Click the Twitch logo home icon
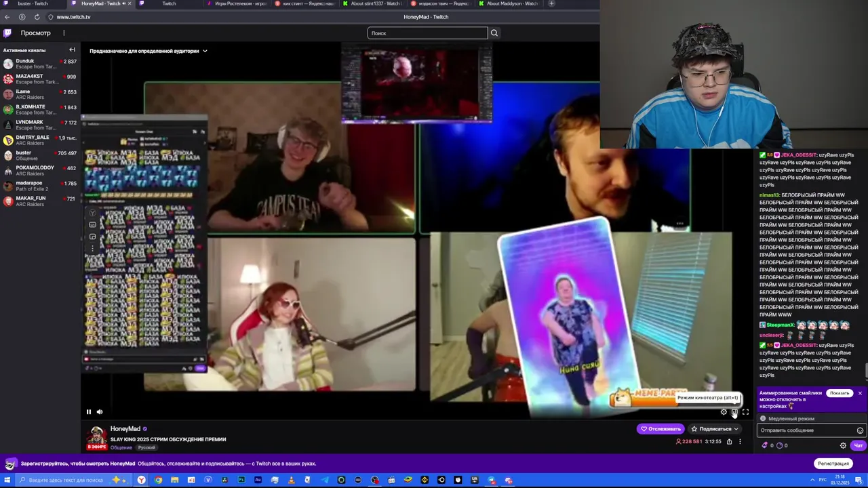Viewport: 868px width, 488px height. [x=7, y=33]
